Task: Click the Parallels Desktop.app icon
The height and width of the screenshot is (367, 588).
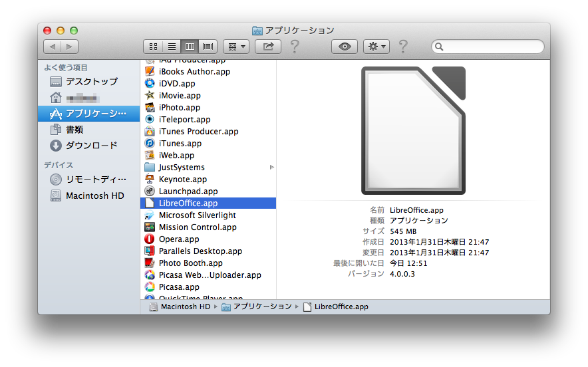Action: (x=150, y=251)
